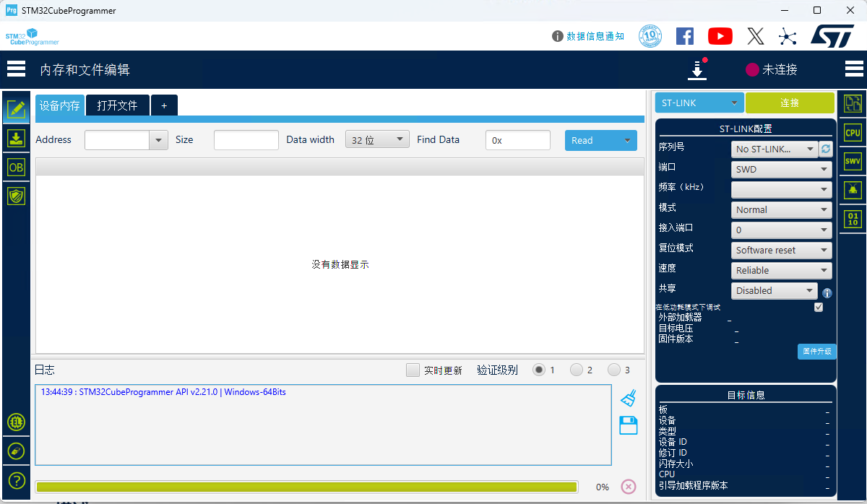The width and height of the screenshot is (867, 504).
Task: Click the fault analyzer bug icon
Action: pyautogui.click(x=852, y=189)
